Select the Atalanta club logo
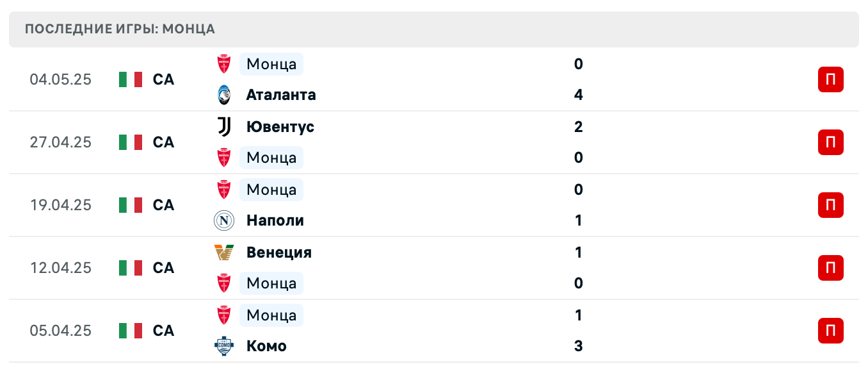Image resolution: width=868 pixels, height=373 pixels. click(223, 95)
